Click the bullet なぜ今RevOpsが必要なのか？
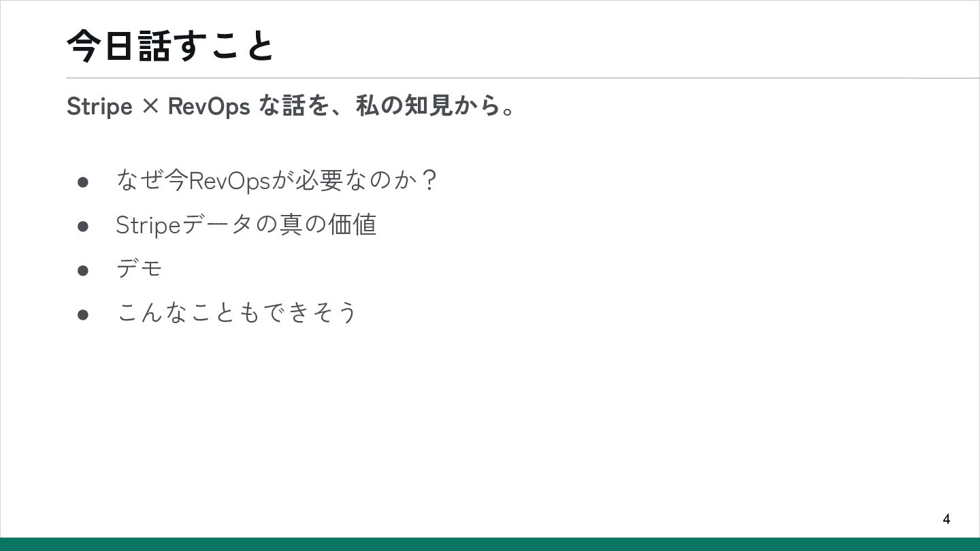Image resolution: width=980 pixels, height=551 pixels. (276, 181)
